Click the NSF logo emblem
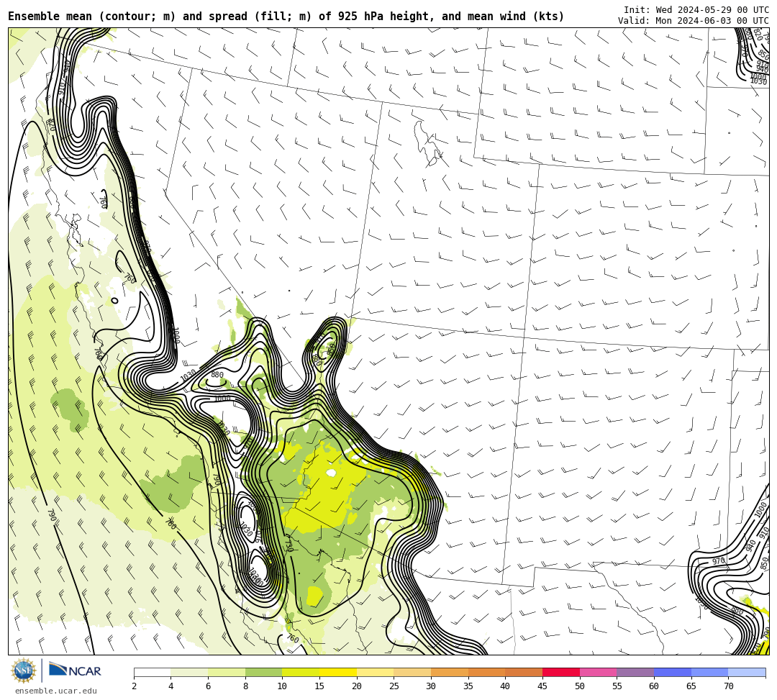The height and width of the screenshot is (700, 777). [24, 671]
